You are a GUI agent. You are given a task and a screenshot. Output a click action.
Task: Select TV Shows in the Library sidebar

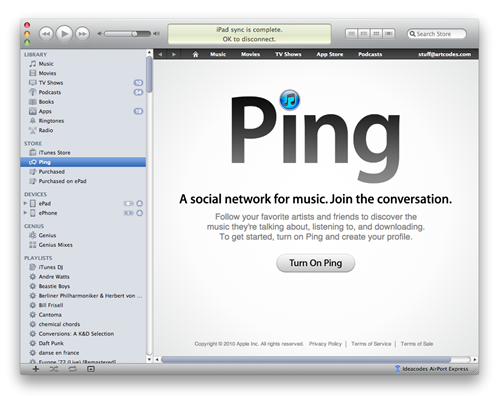pyautogui.click(x=83, y=83)
